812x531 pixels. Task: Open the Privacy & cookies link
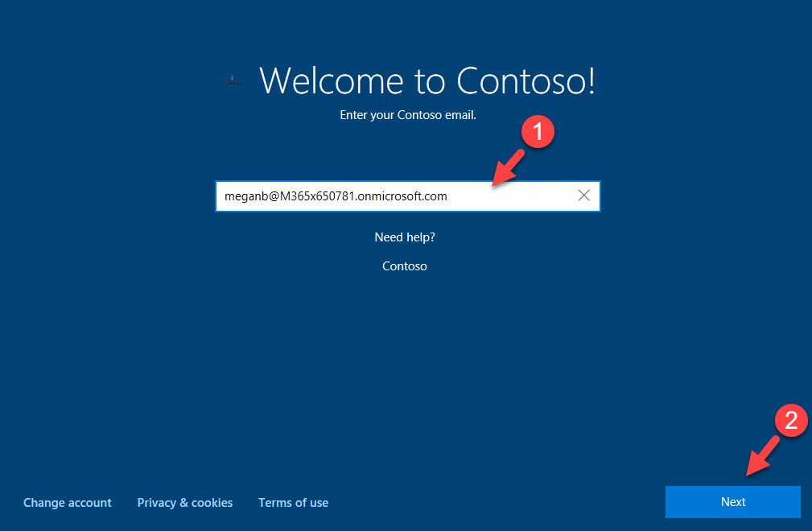(x=185, y=503)
